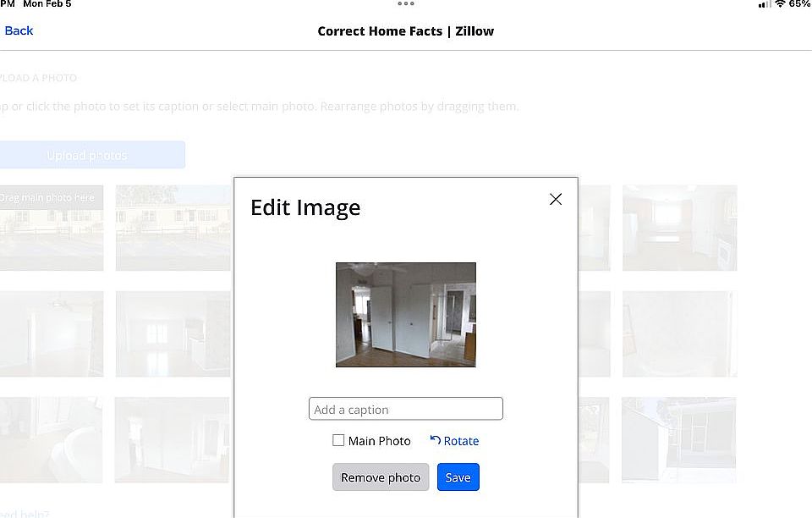Save the image edits
The image size is (812, 518).
click(458, 477)
